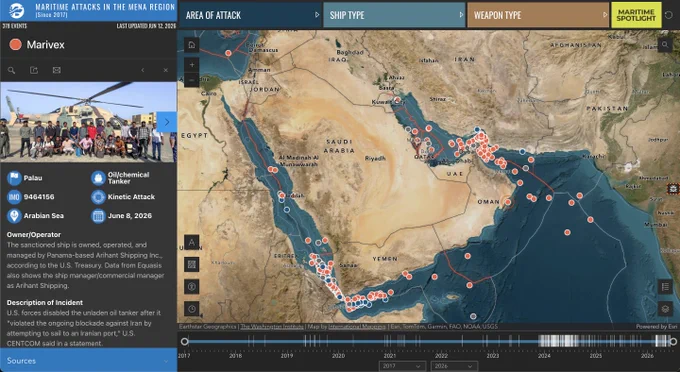Click the Oil/chemical Tanker ship icon

(98, 178)
